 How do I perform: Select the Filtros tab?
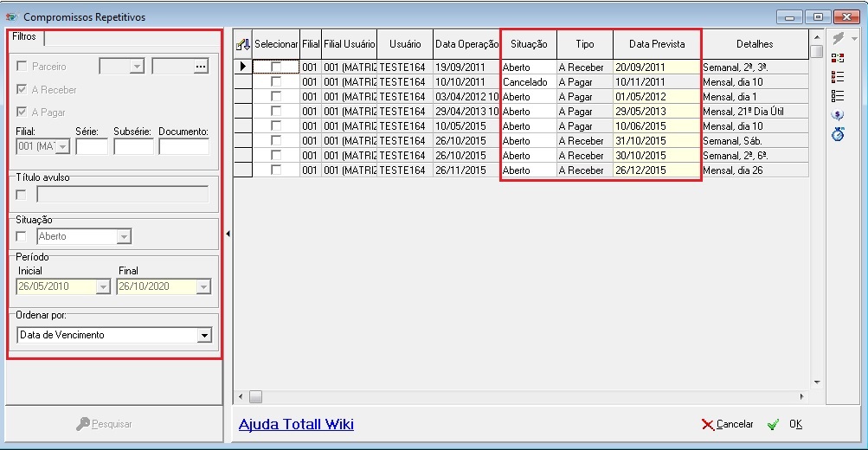tap(25, 37)
